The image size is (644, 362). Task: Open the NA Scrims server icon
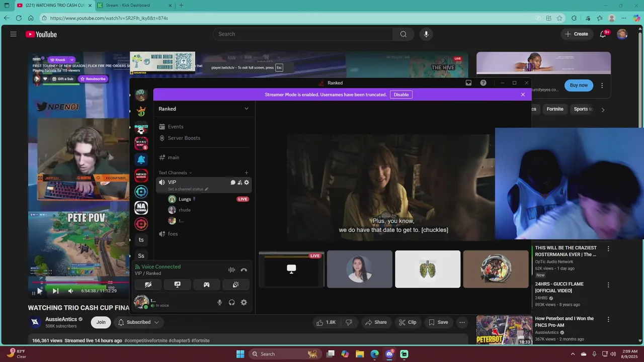[x=141, y=208]
